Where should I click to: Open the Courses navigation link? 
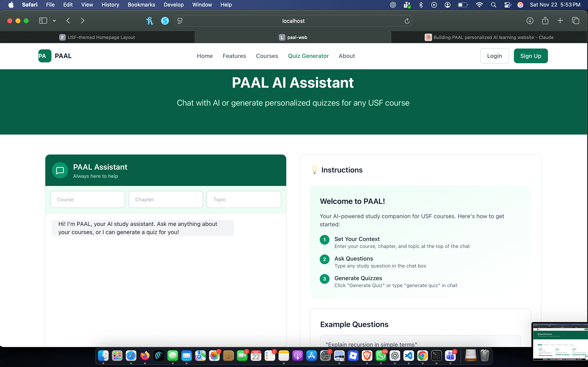267,56
